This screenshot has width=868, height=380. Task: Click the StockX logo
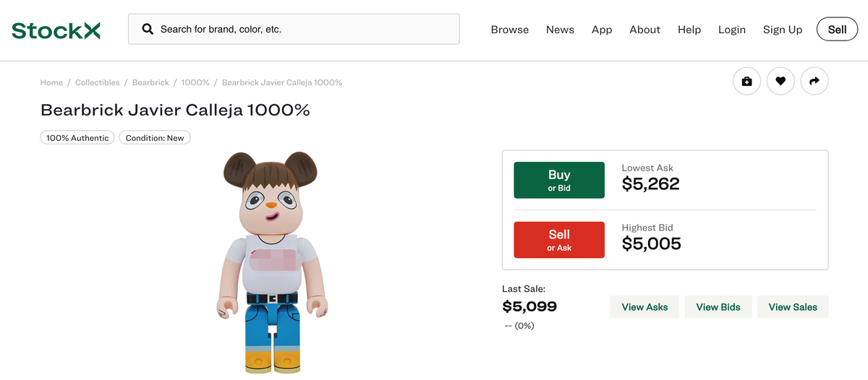[56, 30]
